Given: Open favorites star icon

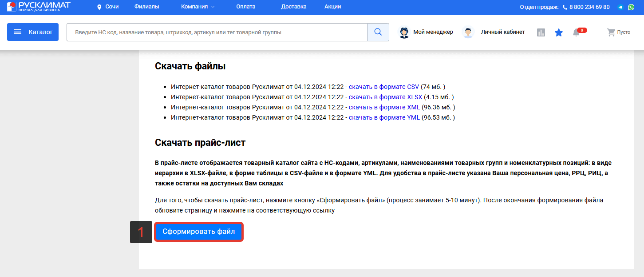Looking at the screenshot, I should tap(559, 32).
